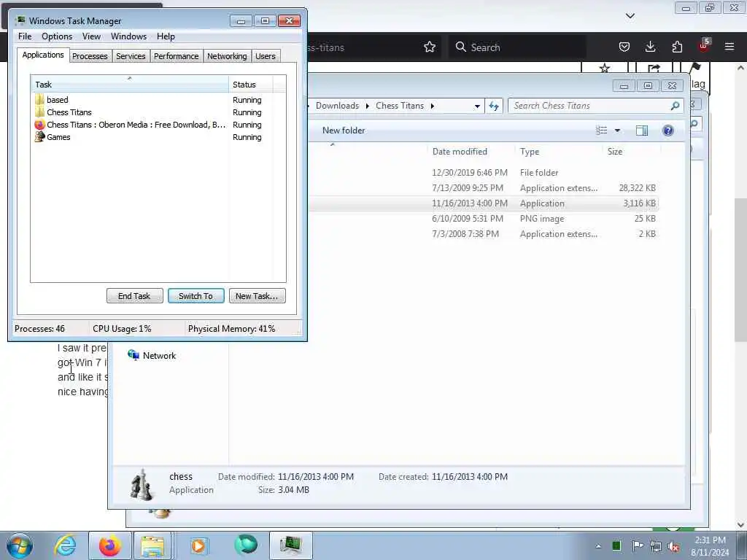Click the chess piece icon in details pane

(142, 484)
